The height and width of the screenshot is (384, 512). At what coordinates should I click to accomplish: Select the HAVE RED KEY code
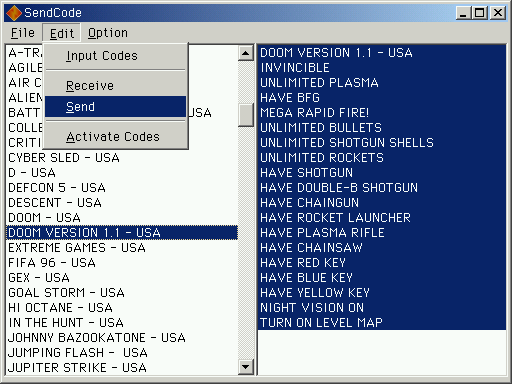[x=382, y=263]
